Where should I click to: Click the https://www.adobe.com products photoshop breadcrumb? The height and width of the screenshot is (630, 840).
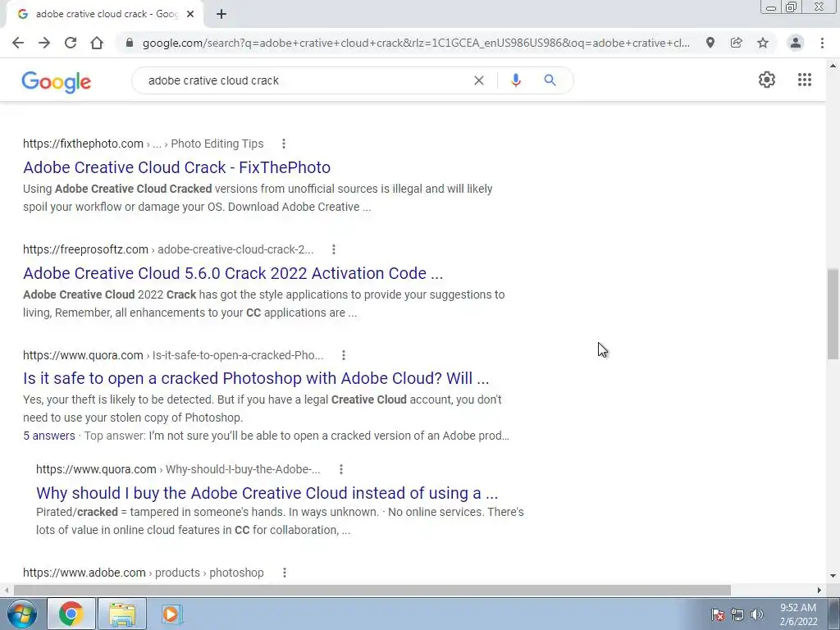tap(143, 573)
